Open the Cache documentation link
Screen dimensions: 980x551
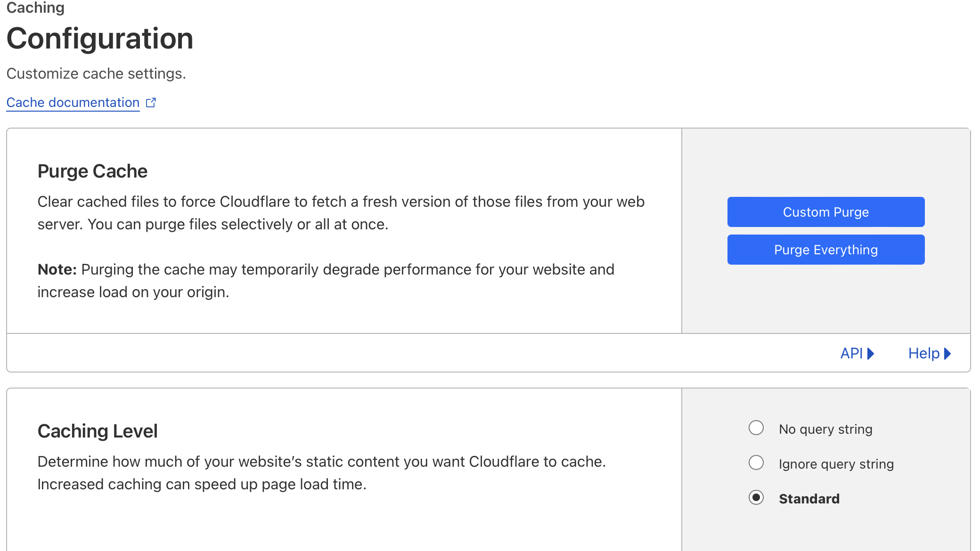tap(73, 102)
